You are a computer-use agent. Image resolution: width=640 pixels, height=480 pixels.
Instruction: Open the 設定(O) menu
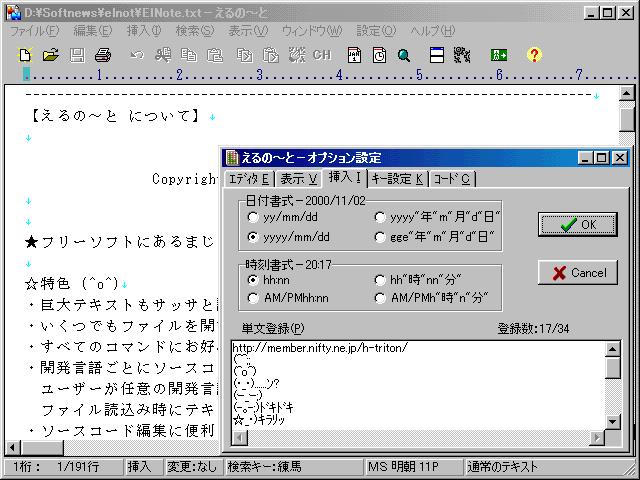coord(376,31)
